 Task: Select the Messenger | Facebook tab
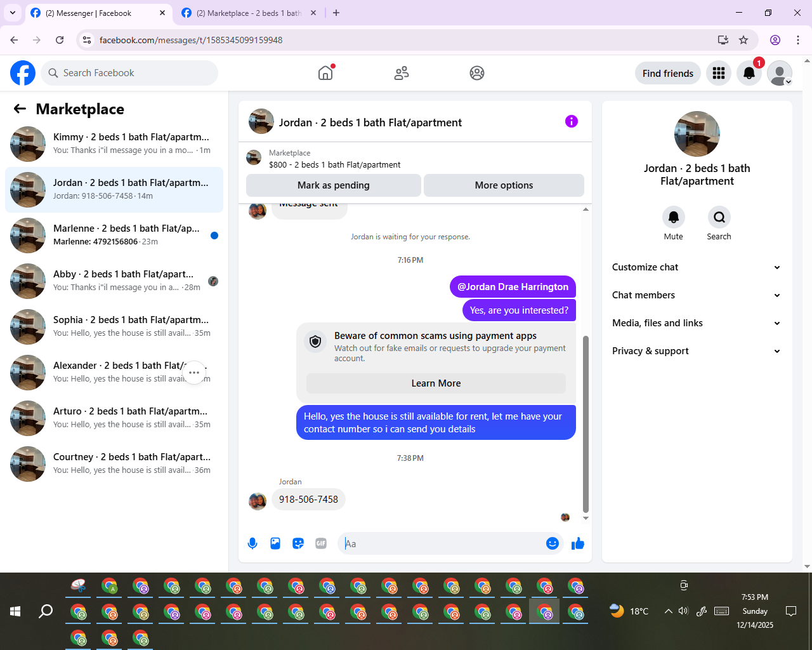98,13
